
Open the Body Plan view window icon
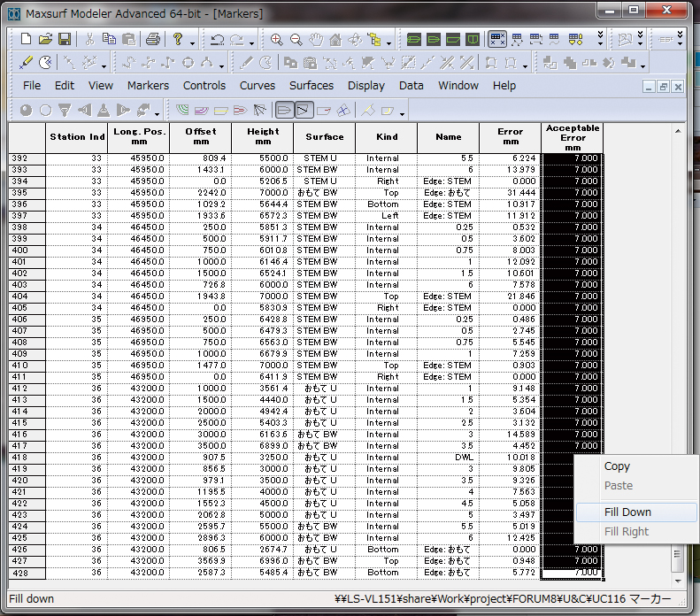(473, 40)
